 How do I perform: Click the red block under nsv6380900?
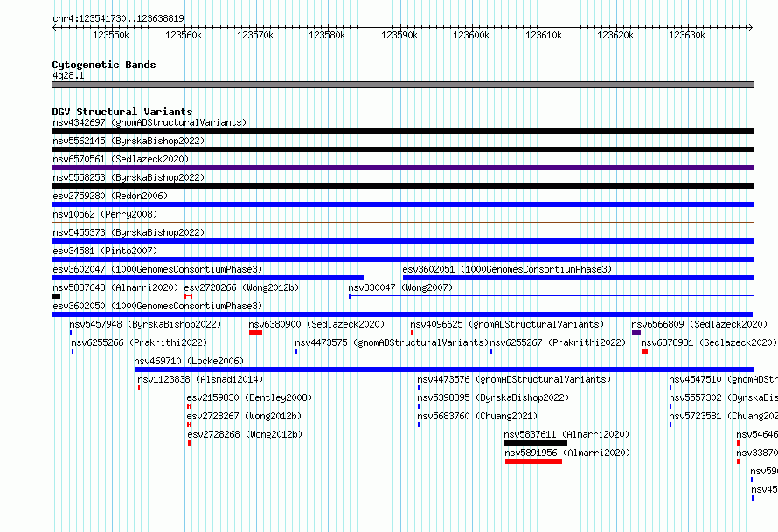(255, 333)
